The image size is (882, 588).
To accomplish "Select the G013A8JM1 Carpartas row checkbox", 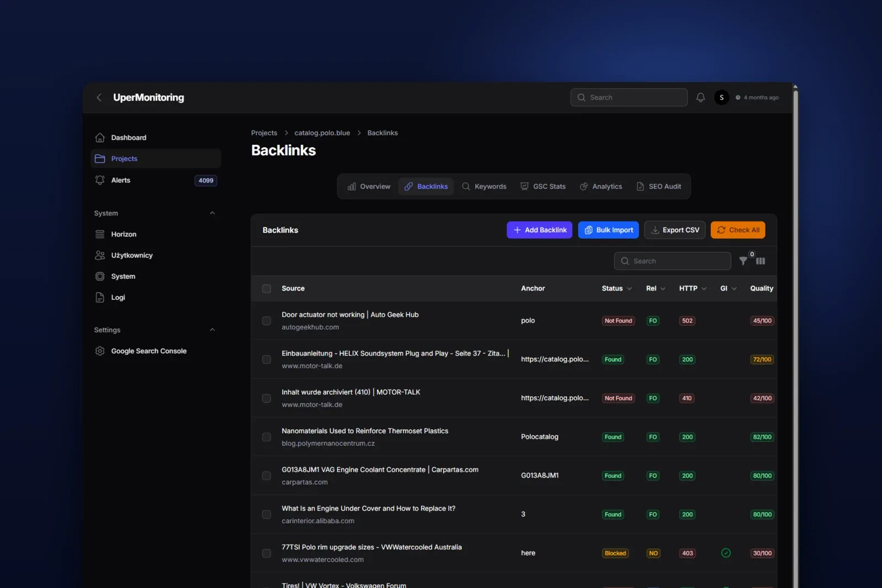I will pyautogui.click(x=266, y=476).
